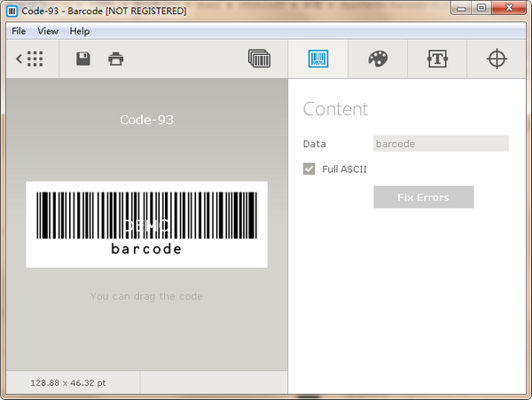
Task: Minimize the Code-93 Barcode window
Action: 460,10
